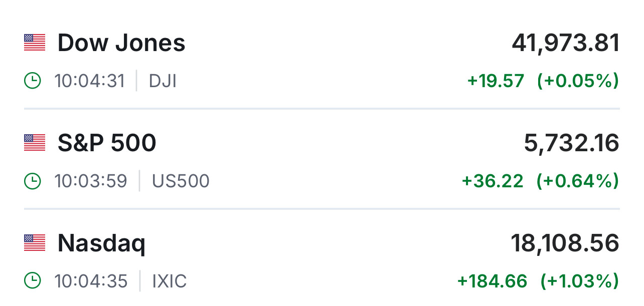Click the +184.66 Nasdaq point change

point(492,281)
